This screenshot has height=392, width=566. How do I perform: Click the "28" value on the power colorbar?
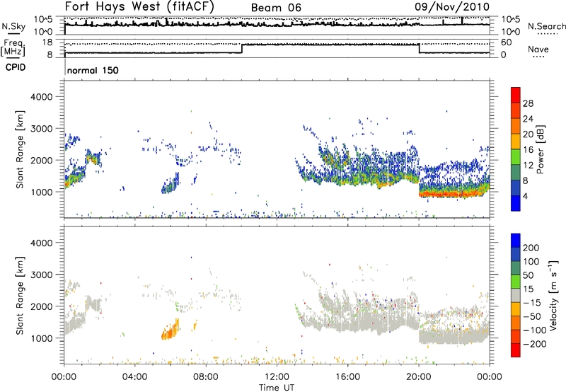click(x=528, y=103)
